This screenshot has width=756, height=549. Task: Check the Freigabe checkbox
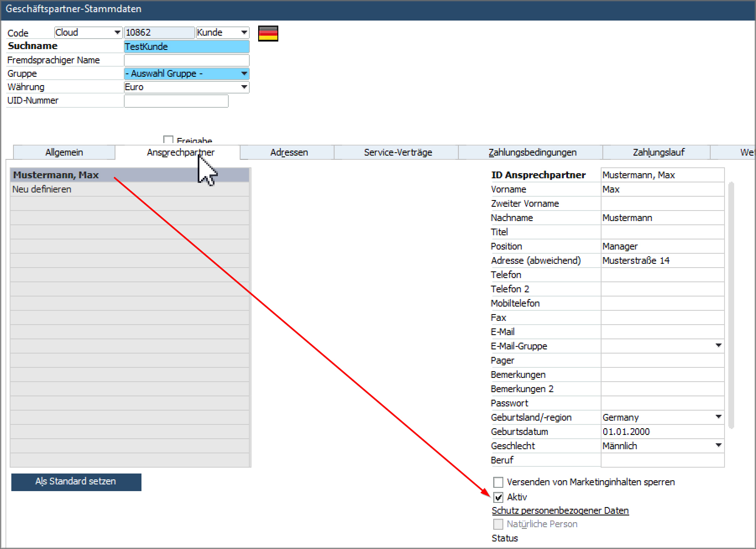tap(168, 140)
